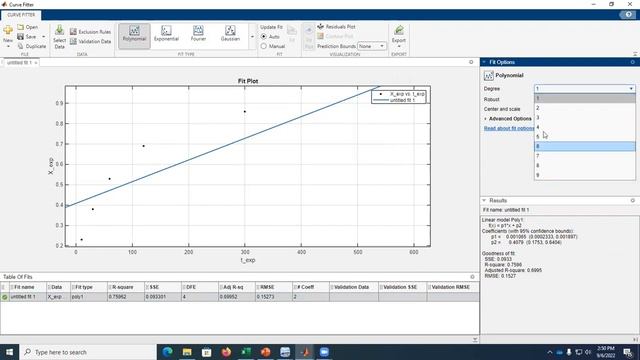Open the notification center icon
This screenshot has height=360, width=640.
(628, 352)
